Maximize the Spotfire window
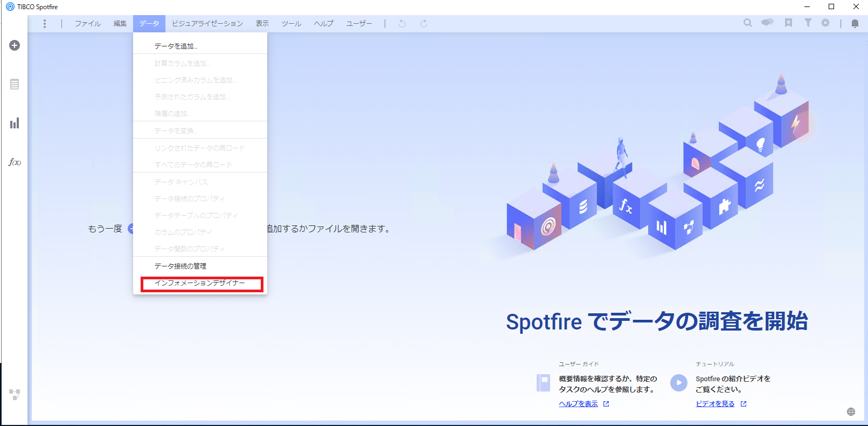868x426 pixels. click(831, 6)
